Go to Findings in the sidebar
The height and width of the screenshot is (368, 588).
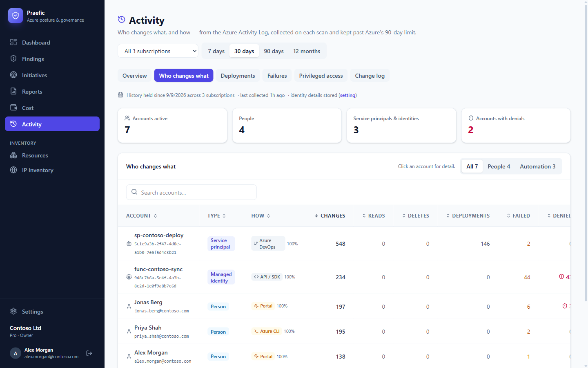(52, 59)
